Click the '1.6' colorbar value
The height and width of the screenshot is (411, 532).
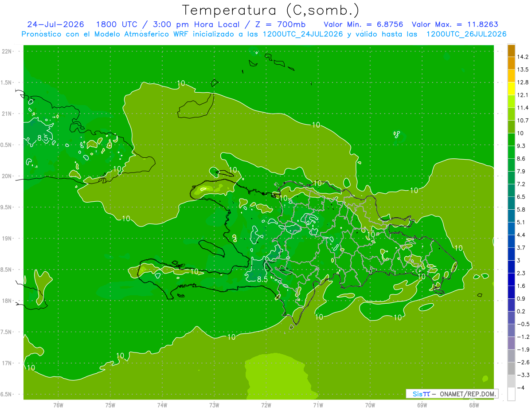click(x=522, y=286)
